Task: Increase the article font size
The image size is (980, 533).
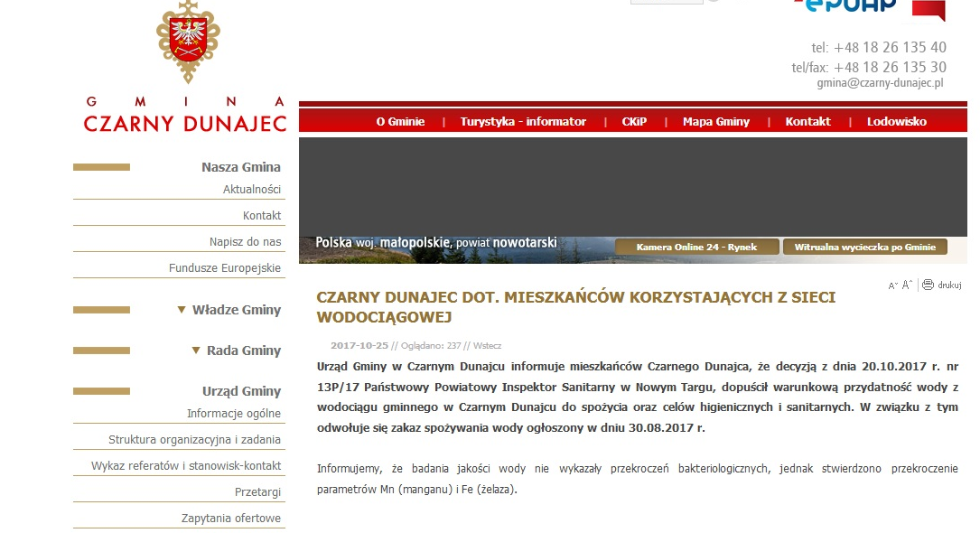Action: 907,285
